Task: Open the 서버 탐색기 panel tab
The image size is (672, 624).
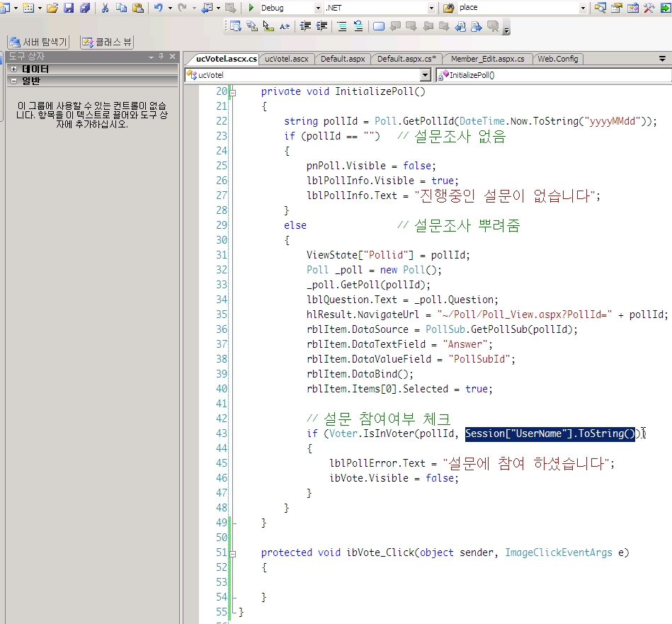Action: click(38, 42)
